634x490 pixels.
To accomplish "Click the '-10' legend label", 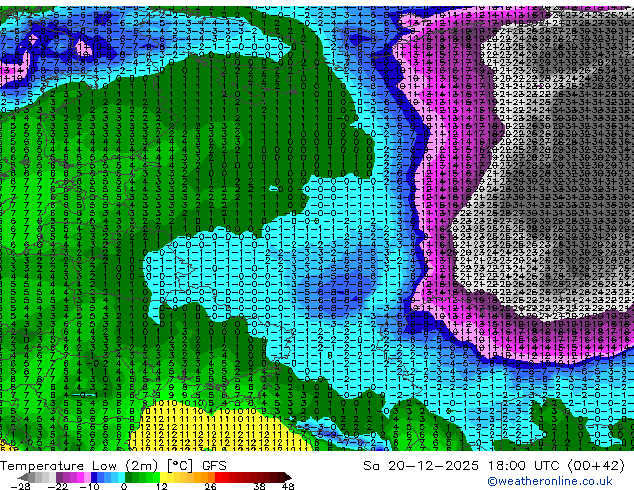I will click(89, 486).
